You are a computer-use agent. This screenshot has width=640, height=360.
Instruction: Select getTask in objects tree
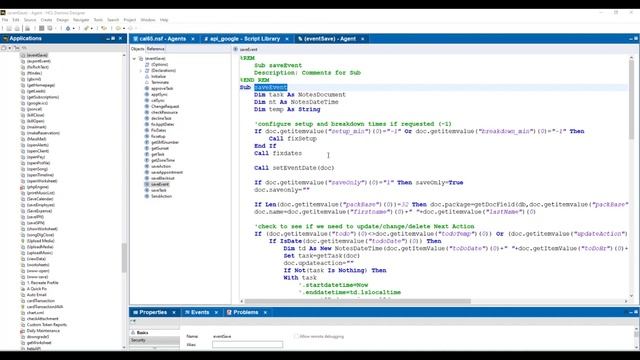pyautogui.click(x=158, y=154)
